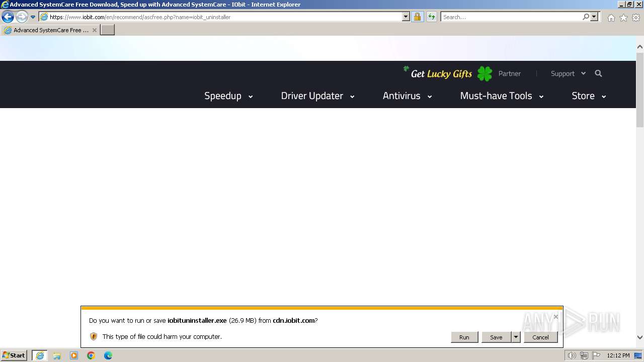The image size is (644, 362).
Task: Expand the address bar autocomplete dropdown
Action: (x=406, y=17)
